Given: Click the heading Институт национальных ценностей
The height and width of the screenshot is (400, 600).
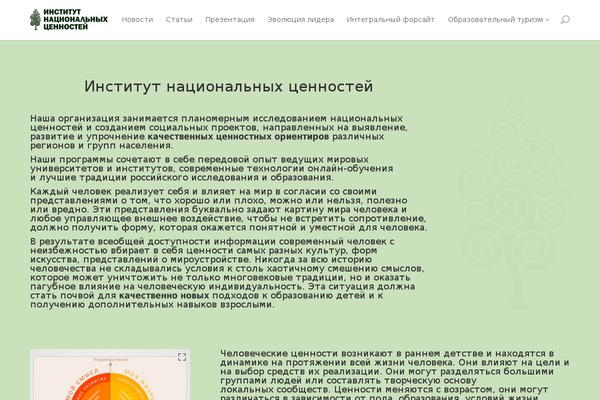Looking at the screenshot, I should [x=228, y=87].
